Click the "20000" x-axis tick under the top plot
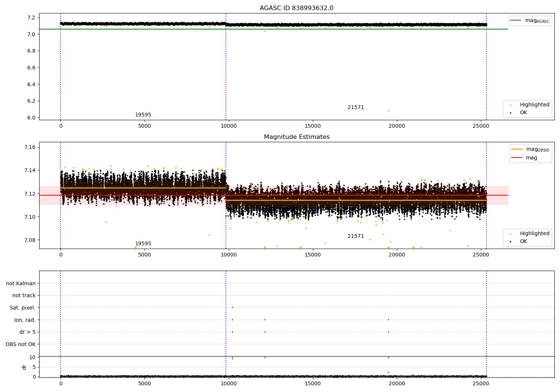The height and width of the screenshot is (392, 560). point(397,126)
